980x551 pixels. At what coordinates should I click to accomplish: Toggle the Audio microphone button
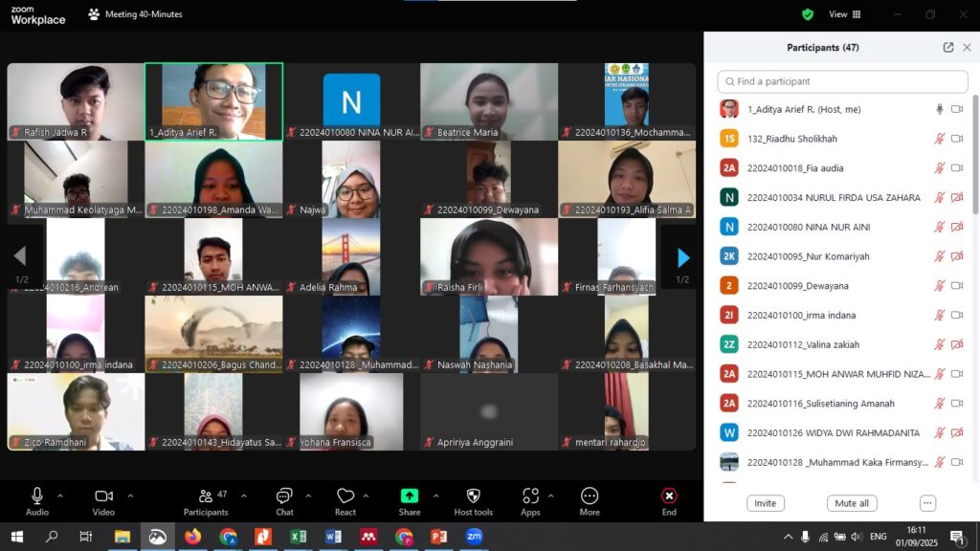tap(37, 501)
